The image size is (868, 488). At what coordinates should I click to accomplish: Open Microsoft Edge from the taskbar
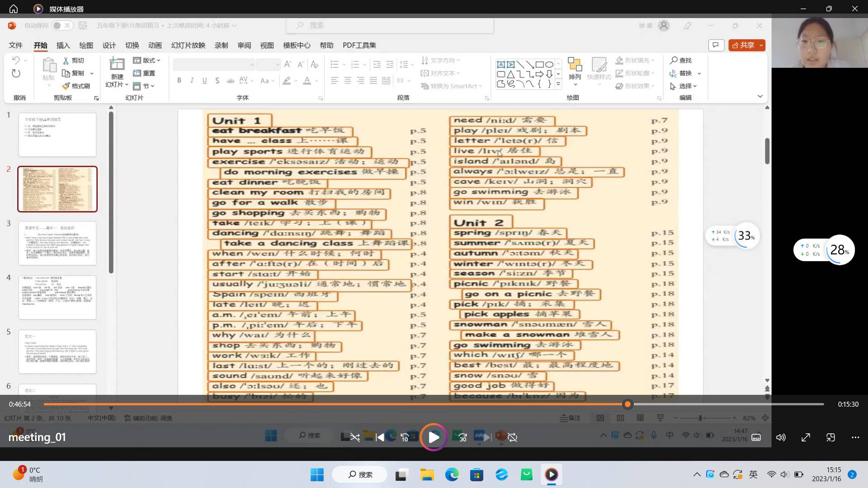coord(452,474)
